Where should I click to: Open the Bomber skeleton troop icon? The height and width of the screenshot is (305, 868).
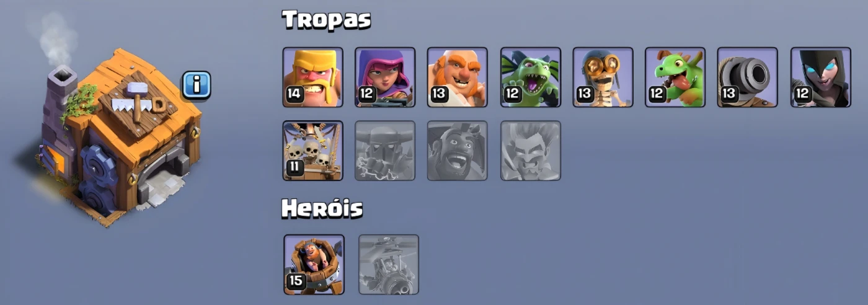(x=603, y=77)
